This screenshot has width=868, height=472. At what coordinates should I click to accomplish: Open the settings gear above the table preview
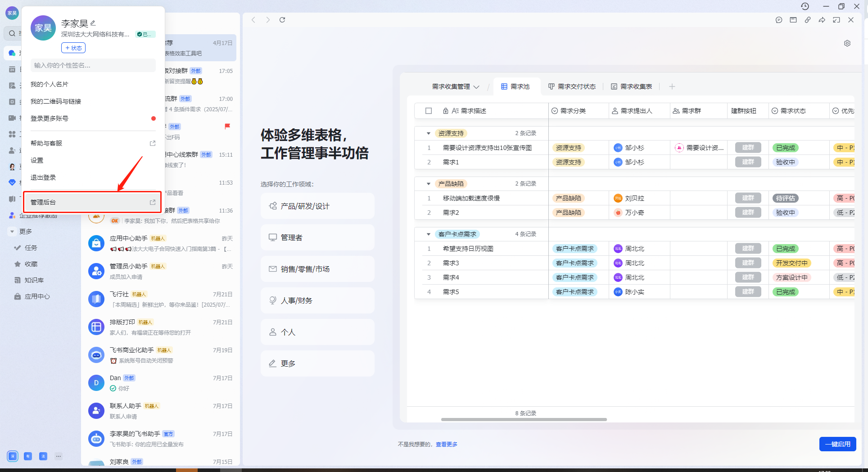(x=847, y=43)
